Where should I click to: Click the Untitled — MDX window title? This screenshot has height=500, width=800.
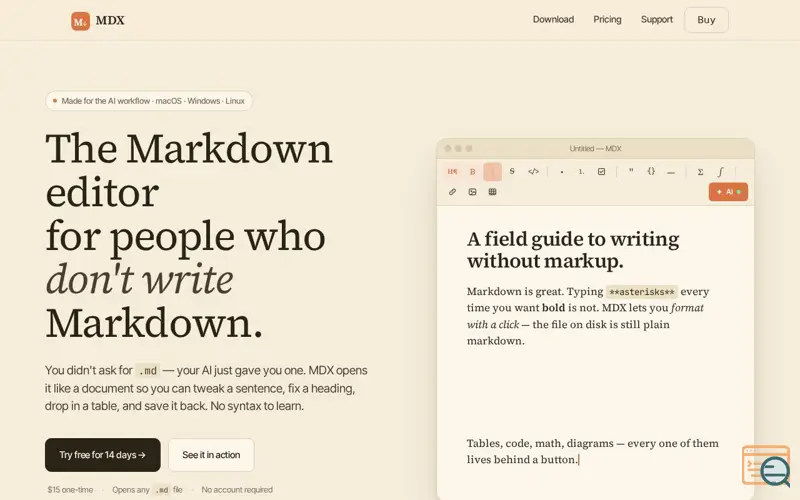click(595, 148)
